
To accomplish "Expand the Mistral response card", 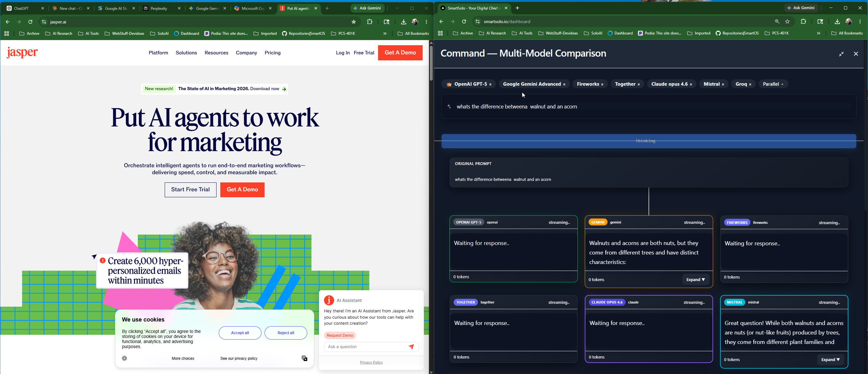I will pos(830,359).
